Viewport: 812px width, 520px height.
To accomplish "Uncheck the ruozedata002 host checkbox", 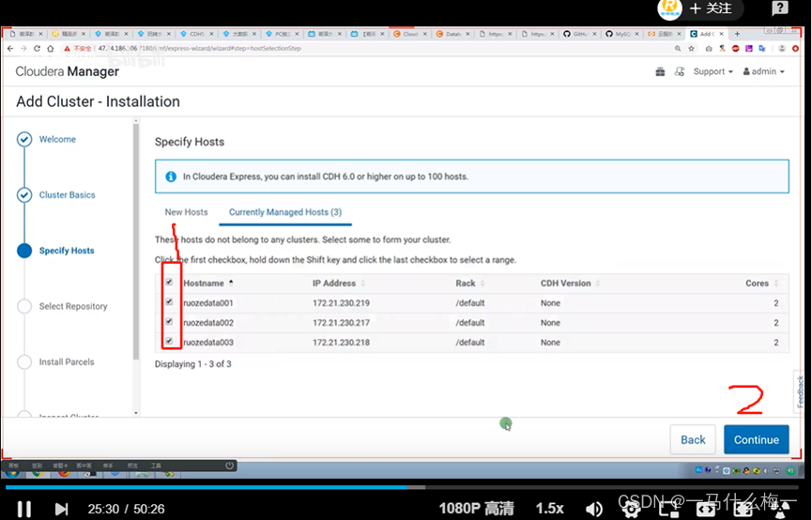I will pos(169,321).
